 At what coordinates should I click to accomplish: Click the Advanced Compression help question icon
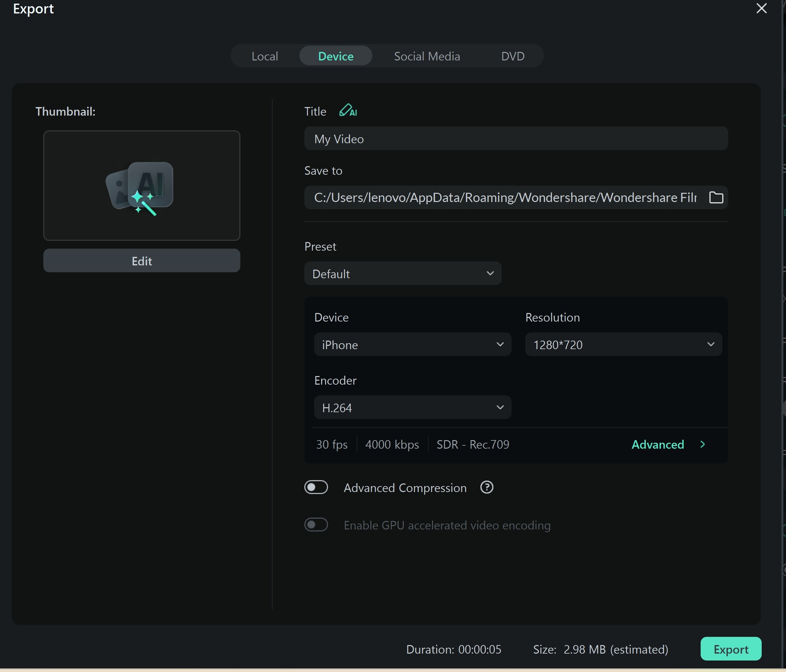pos(487,487)
